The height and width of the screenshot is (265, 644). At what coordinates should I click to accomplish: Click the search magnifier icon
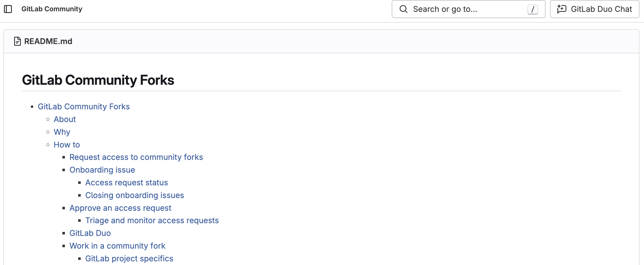pos(404,9)
